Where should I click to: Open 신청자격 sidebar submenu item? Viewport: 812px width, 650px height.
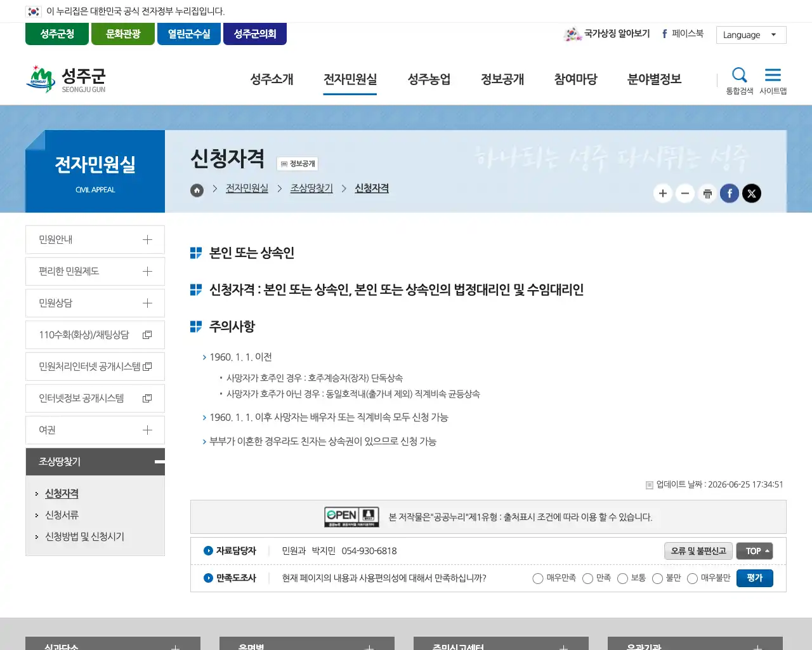pos(62,494)
